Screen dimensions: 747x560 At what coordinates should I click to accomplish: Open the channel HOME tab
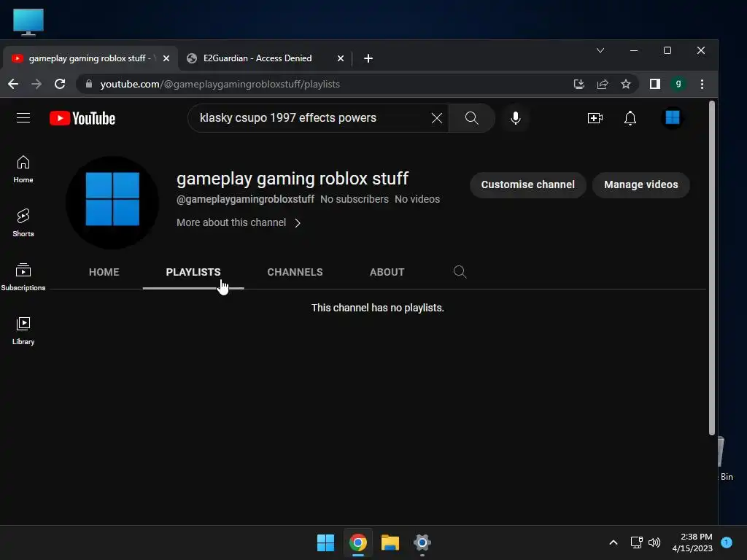pyautogui.click(x=104, y=272)
